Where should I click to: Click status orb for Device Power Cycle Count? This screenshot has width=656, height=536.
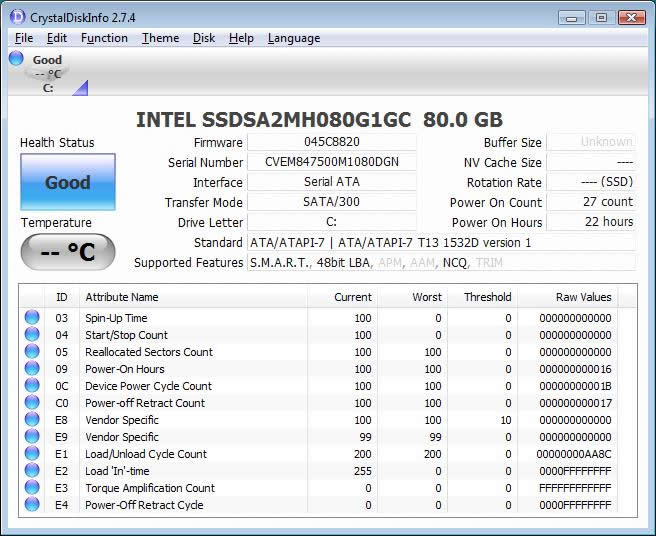pos(32,386)
